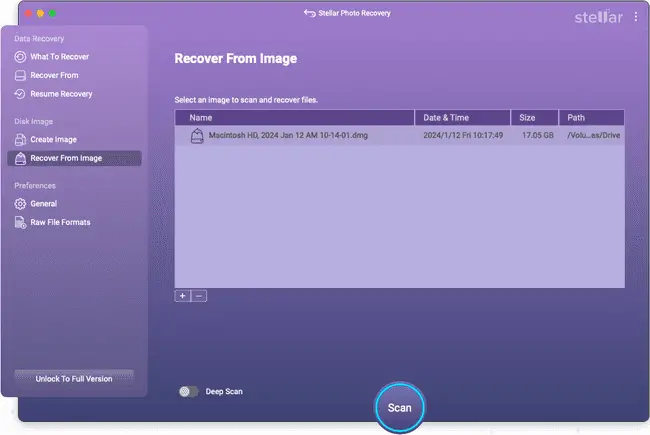Click the Resume Recovery clock icon
The width and height of the screenshot is (650, 435).
20,94
